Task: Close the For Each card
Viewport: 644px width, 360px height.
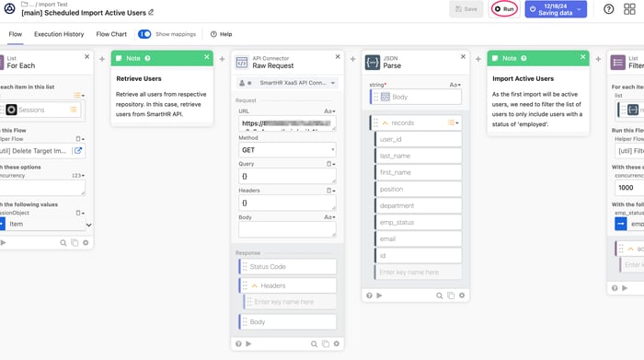Action: click(x=86, y=57)
